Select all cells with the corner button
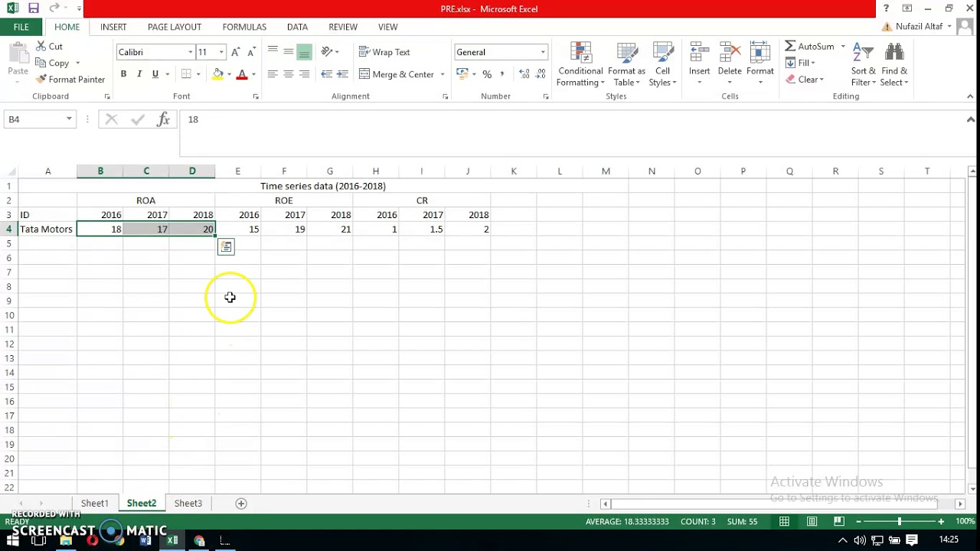The image size is (980, 551). 9,171
